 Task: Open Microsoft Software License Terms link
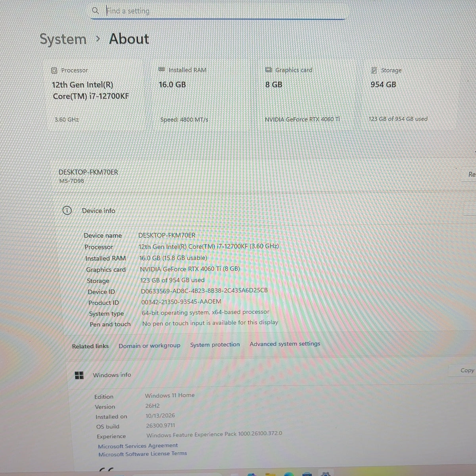coord(142,454)
